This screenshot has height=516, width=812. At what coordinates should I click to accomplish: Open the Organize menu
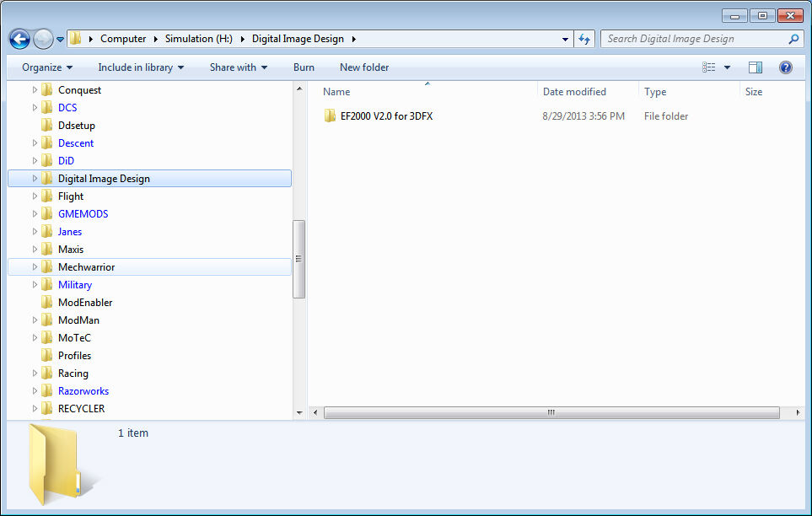[x=47, y=67]
